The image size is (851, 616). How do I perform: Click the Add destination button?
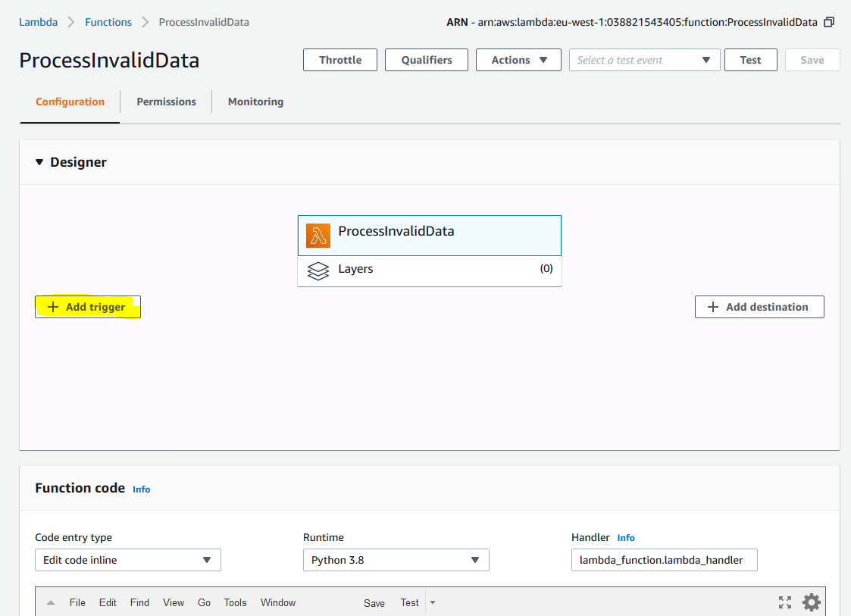point(759,307)
